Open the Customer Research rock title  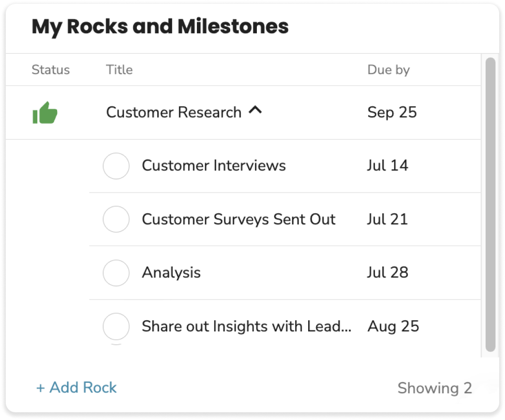pyautogui.click(x=174, y=113)
